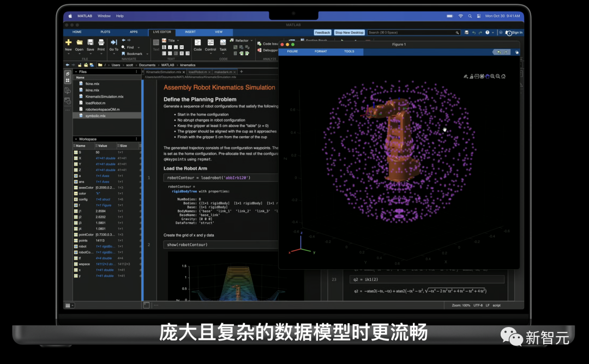Open a file with the Open folder icon

pos(79,43)
